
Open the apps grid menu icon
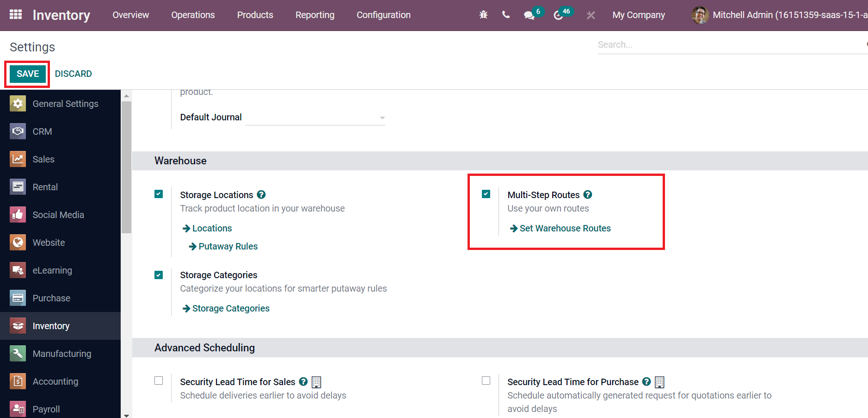[x=16, y=15]
